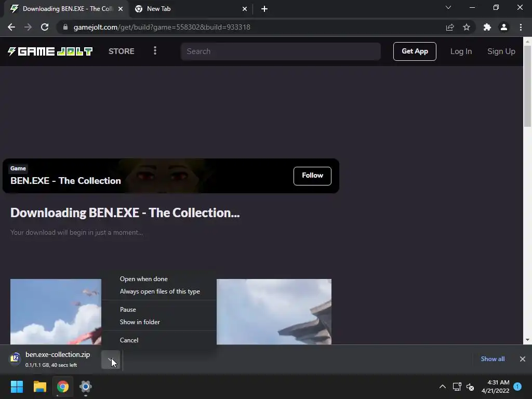Image resolution: width=532 pixels, height=399 pixels.
Task: Reload the Game Jolt page
Action: [x=45, y=27]
